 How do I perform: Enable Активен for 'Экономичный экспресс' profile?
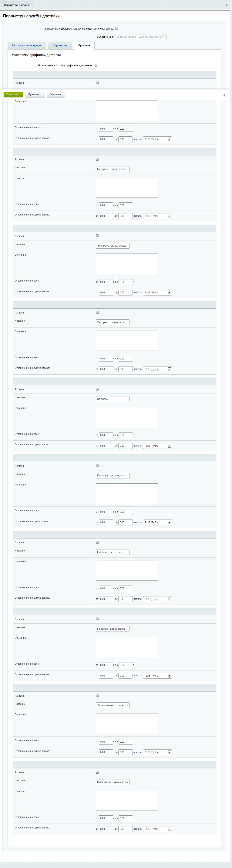98,695
